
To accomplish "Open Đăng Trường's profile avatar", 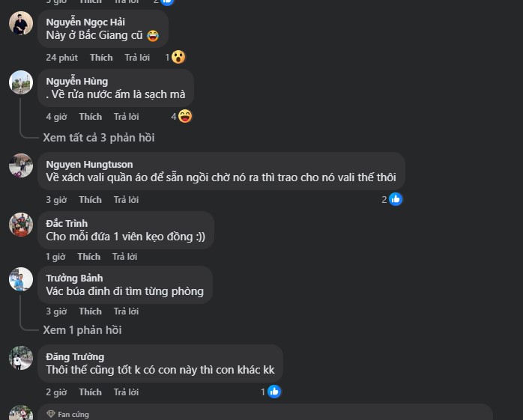I will point(21,358).
